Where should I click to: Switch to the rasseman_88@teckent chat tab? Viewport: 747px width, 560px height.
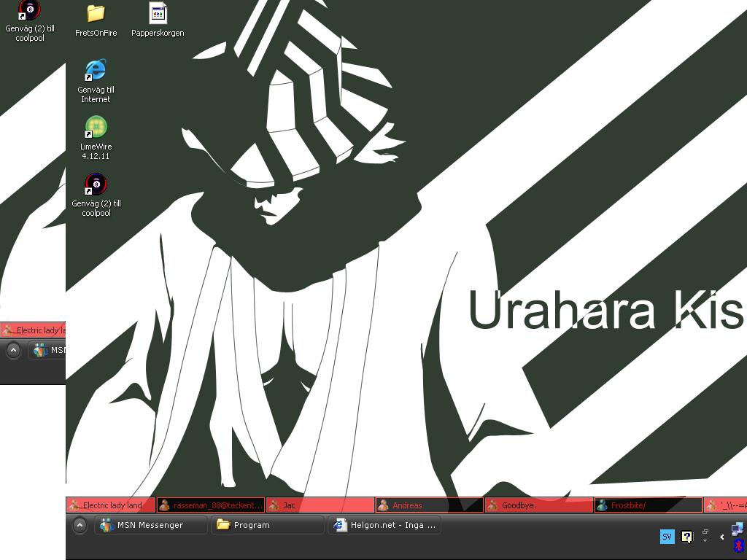(211, 505)
